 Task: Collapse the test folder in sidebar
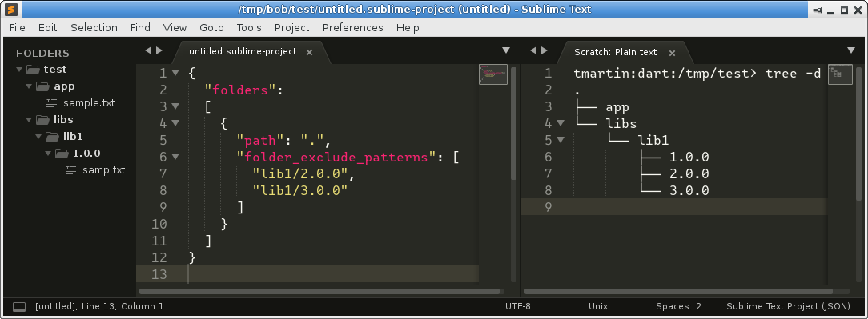20,70
